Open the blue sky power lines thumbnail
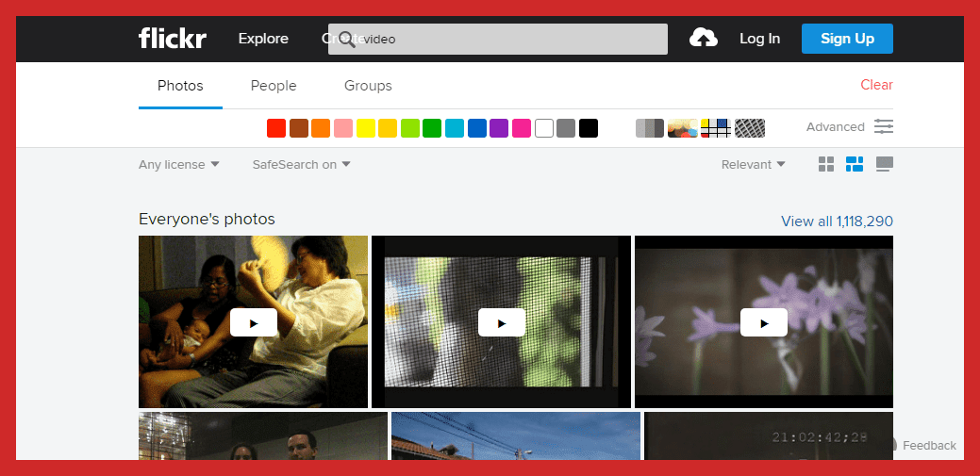Image resolution: width=980 pixels, height=476 pixels. (516, 436)
